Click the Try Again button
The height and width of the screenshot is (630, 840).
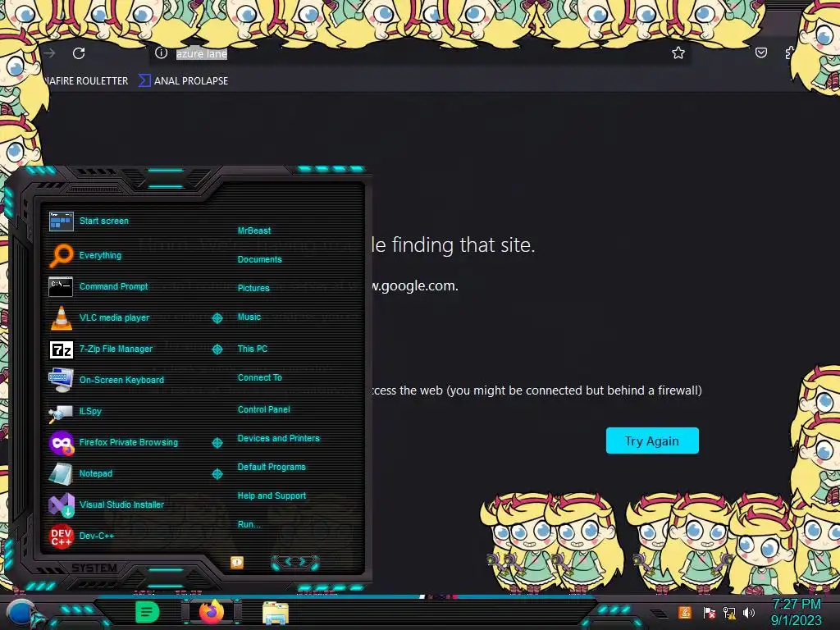[652, 441]
